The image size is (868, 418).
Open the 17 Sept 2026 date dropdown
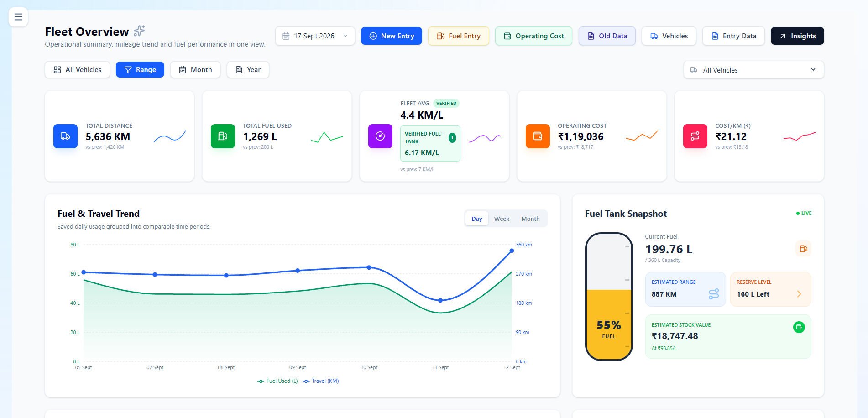point(315,36)
